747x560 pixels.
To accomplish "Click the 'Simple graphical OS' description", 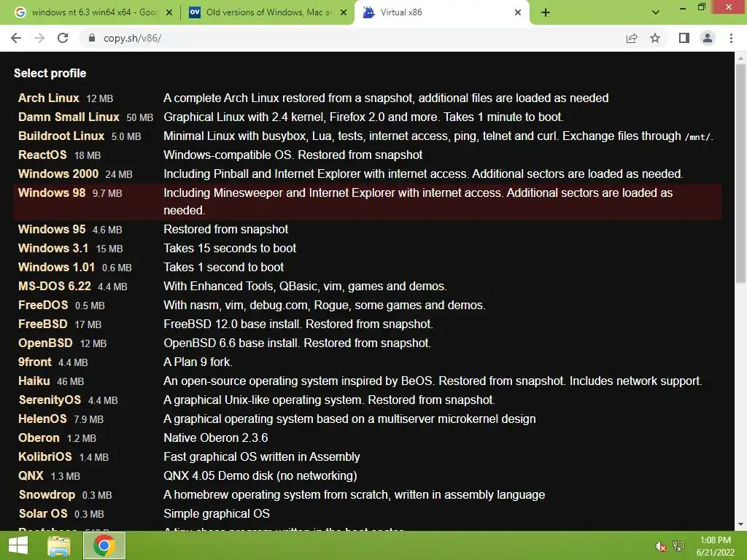I will 216,514.
